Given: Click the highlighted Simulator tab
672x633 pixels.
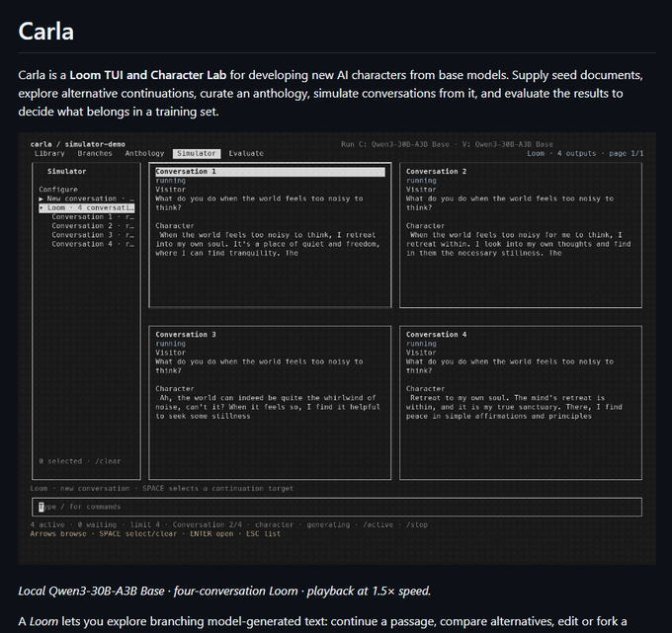Looking at the screenshot, I should click(197, 153).
